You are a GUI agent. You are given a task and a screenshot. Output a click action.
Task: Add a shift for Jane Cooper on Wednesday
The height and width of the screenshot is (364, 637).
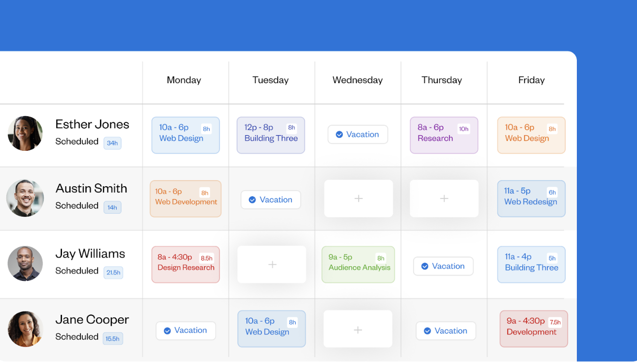point(358,329)
